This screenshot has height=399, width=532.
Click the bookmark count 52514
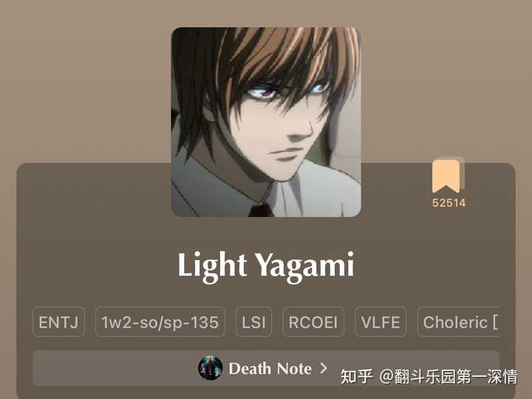pyautogui.click(x=449, y=203)
